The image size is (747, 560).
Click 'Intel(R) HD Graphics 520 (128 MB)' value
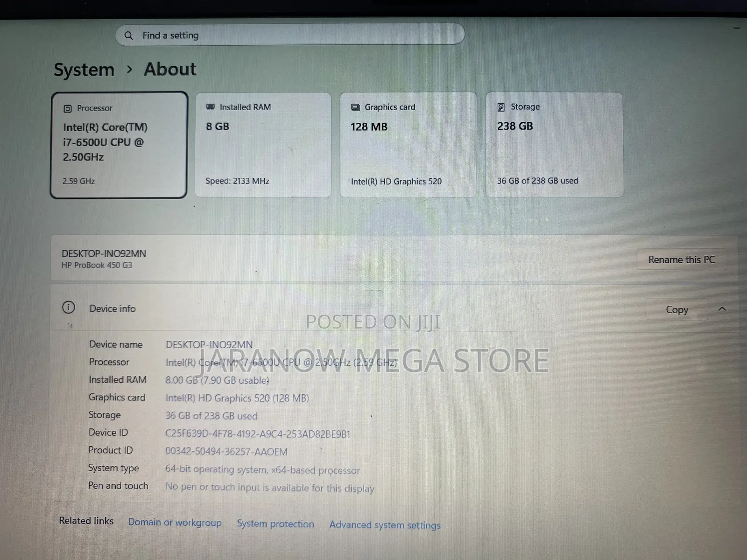237,398
